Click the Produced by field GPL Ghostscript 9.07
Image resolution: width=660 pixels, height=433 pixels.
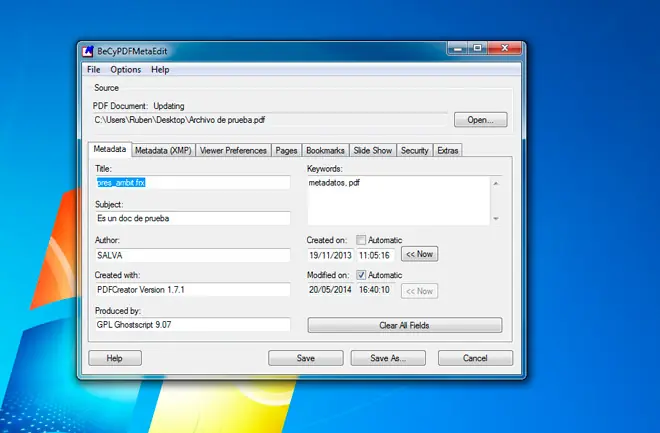point(193,324)
